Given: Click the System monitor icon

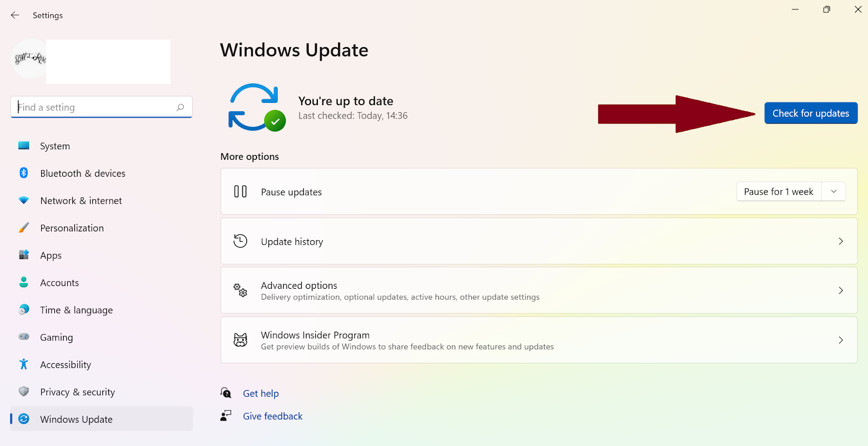Looking at the screenshot, I should 24,145.
